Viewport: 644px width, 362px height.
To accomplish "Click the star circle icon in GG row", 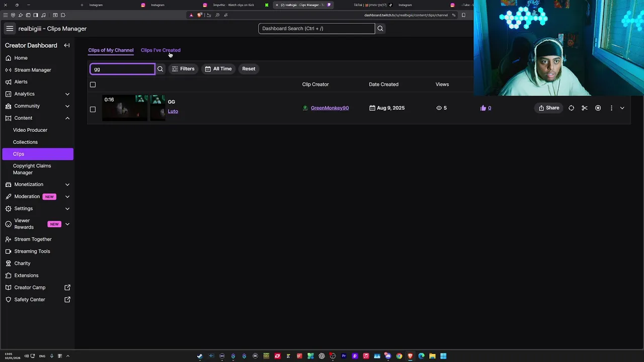I will [x=598, y=108].
